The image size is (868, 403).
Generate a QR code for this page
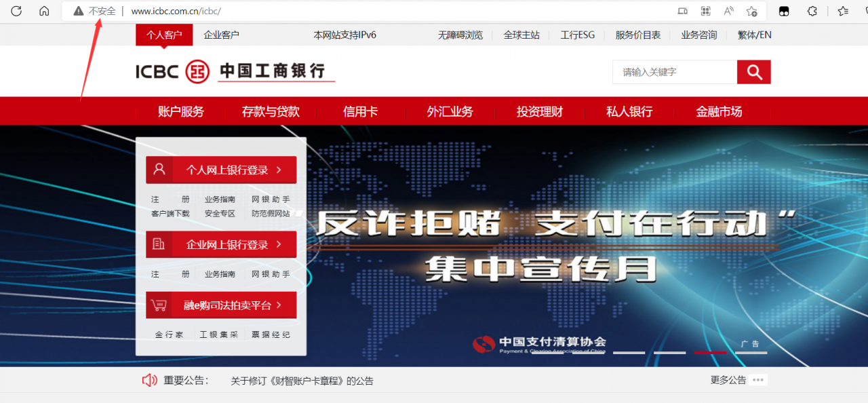706,11
